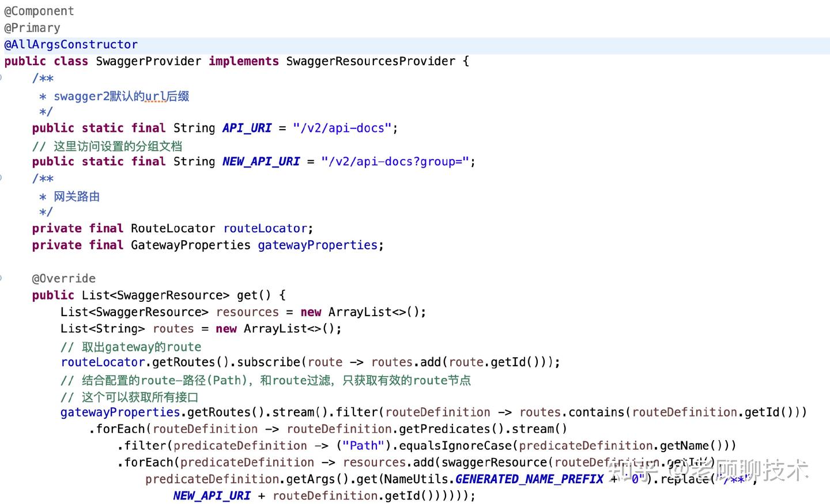Click routeLocator in the private final field
This screenshot has height=504, width=830.
point(265,228)
